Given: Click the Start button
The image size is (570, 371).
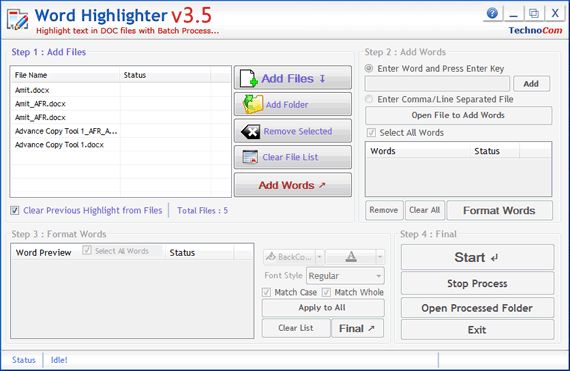Looking at the screenshot, I should click(477, 257).
